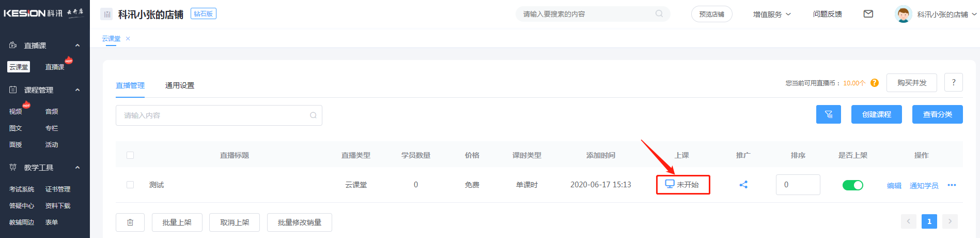Click the 创建课程 button
980x238 pixels.
[x=877, y=114]
